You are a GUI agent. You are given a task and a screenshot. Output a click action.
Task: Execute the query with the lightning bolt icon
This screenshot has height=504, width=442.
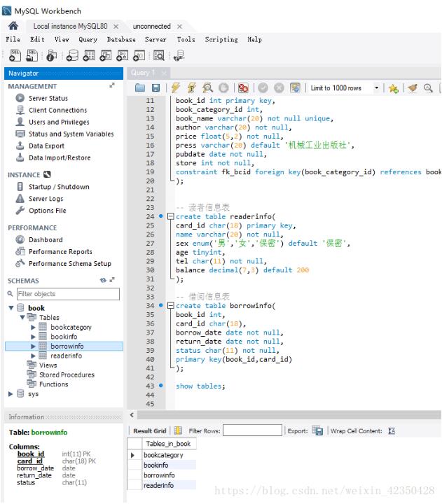point(175,88)
